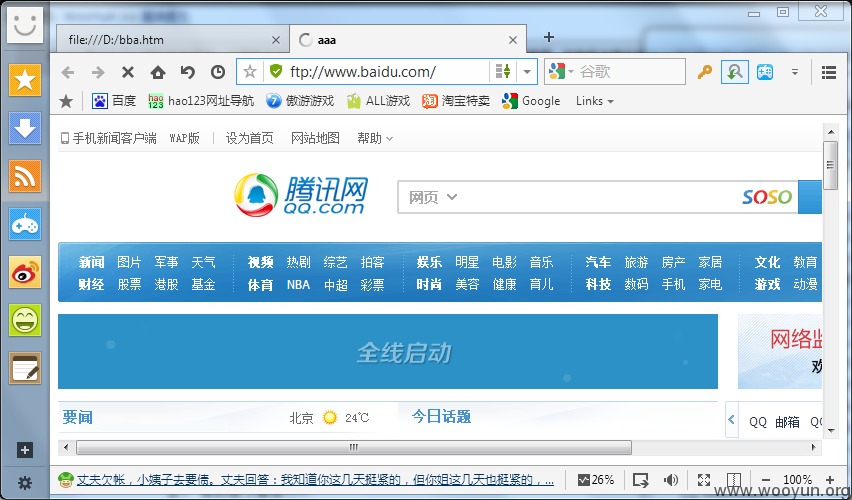Open the status bar joke news link
Screen dimensions: 852x500
[x=315, y=480]
